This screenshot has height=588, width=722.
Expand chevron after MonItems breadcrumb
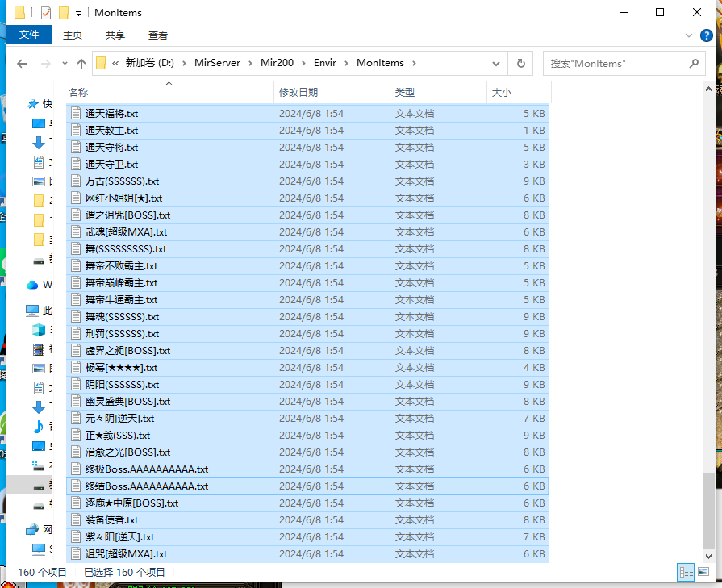414,63
